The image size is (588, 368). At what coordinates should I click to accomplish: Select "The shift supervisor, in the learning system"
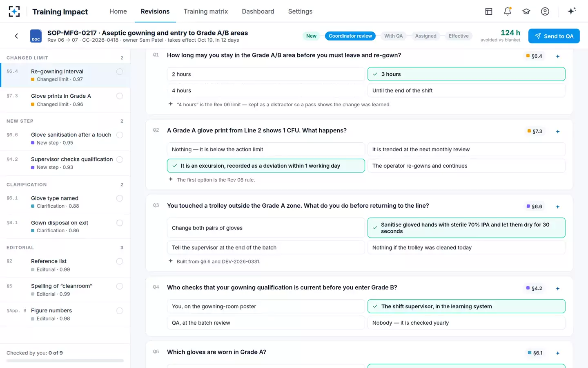tap(466, 306)
